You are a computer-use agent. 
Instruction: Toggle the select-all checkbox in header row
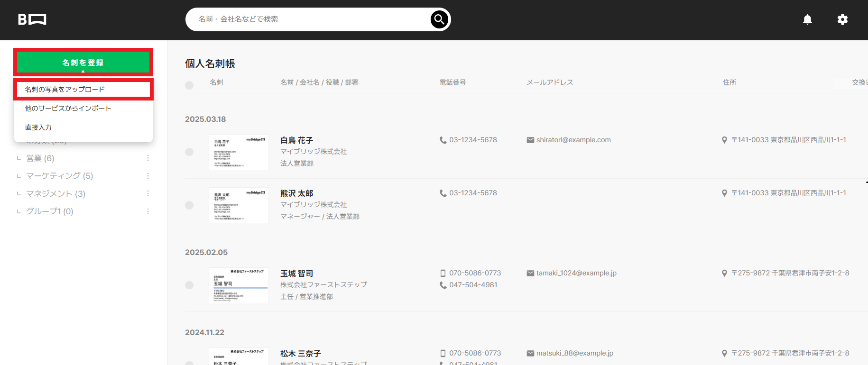point(189,85)
